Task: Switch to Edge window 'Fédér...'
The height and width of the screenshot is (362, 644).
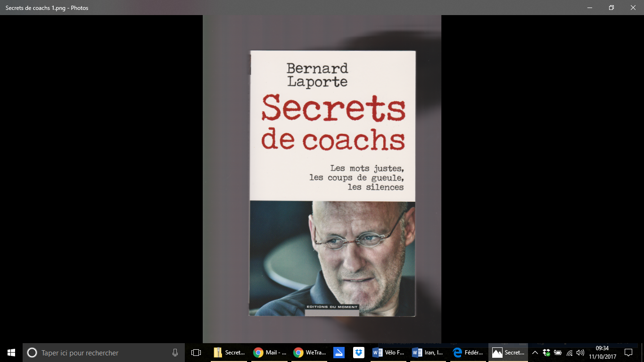Action: click(469, 353)
